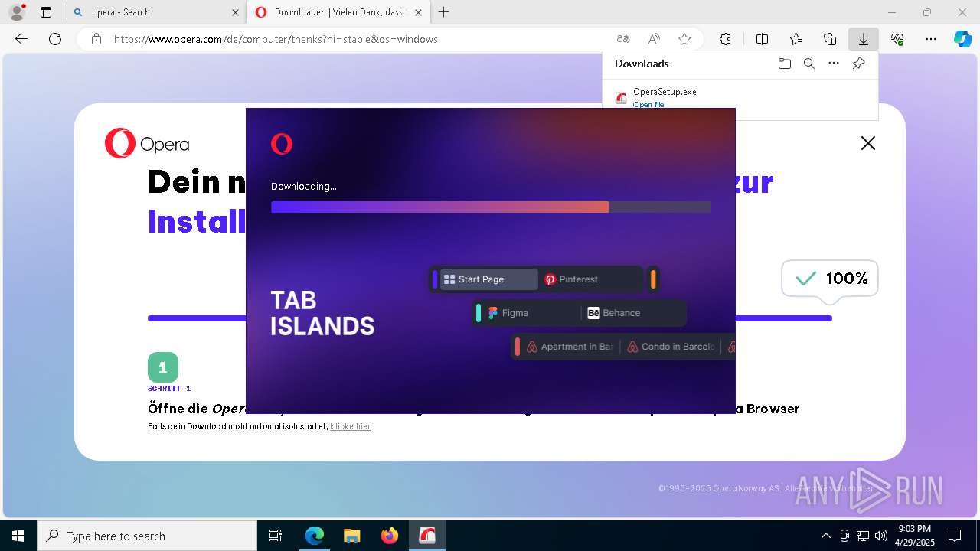
Task: Open the volume control tray icon
Action: pos(880,536)
